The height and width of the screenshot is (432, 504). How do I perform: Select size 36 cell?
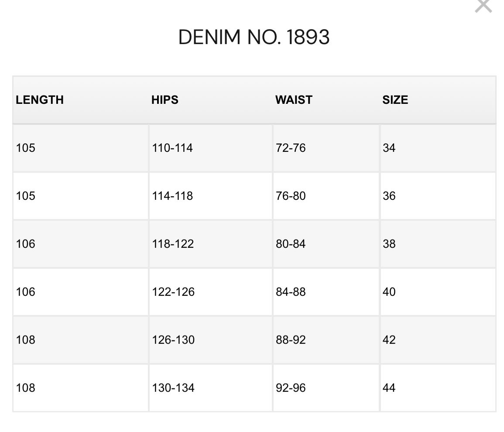[x=389, y=196]
